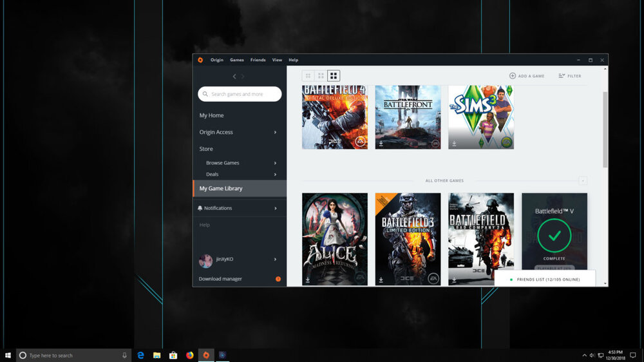Click the Add a Game plus icon

(513, 76)
